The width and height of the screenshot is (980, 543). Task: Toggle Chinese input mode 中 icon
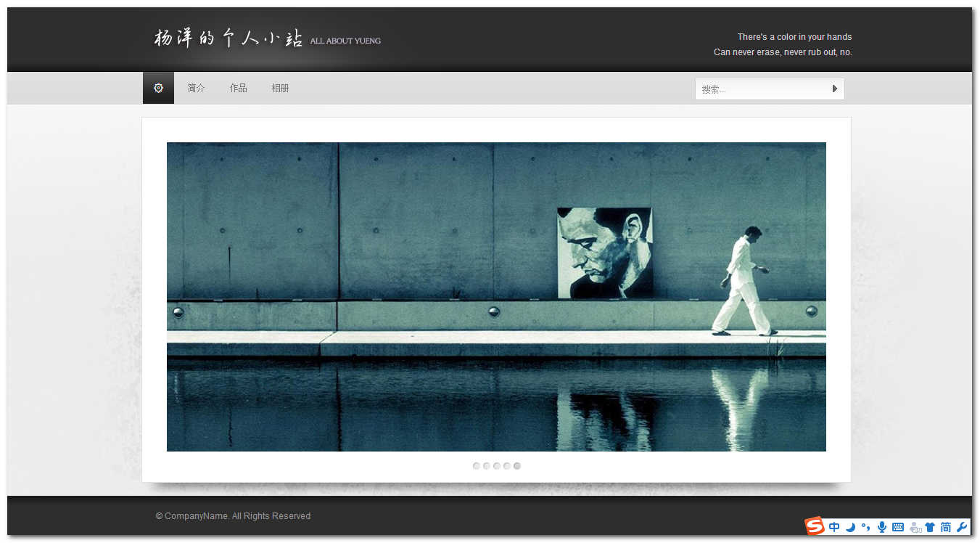point(834,527)
